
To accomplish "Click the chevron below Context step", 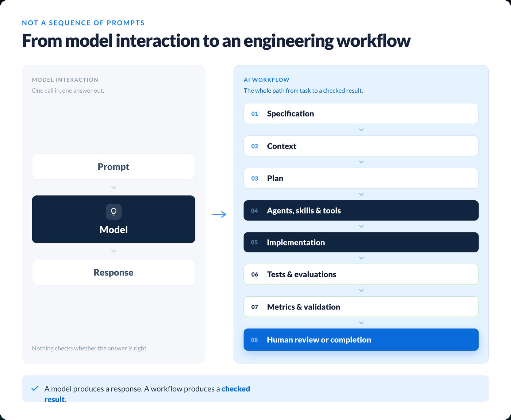I will point(361,162).
